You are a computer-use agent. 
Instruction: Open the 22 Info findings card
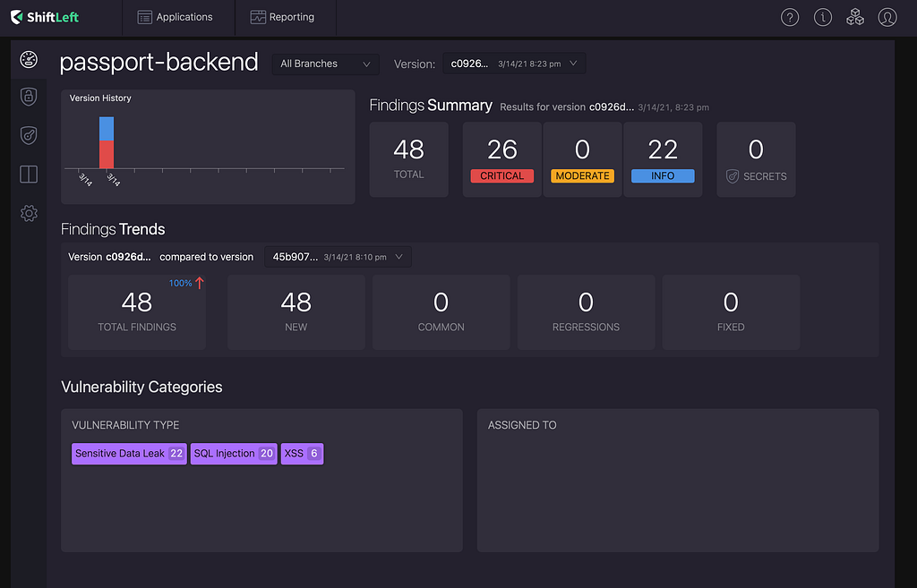point(663,159)
